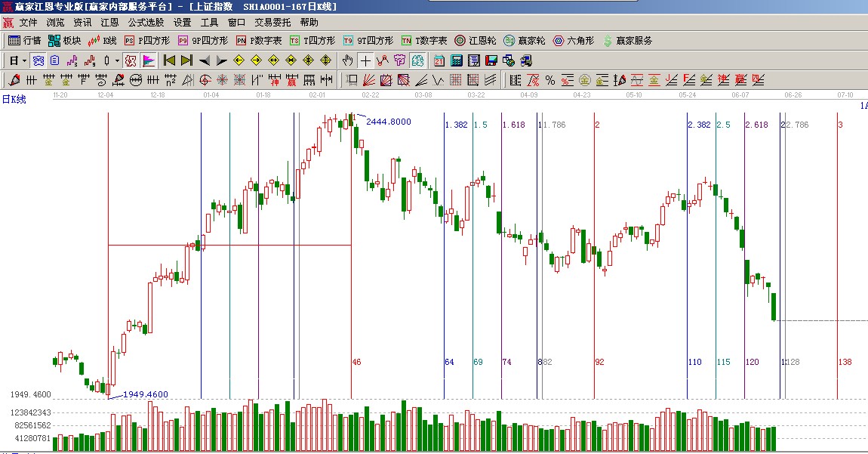Click the save floppy disk icon

(x=491, y=60)
